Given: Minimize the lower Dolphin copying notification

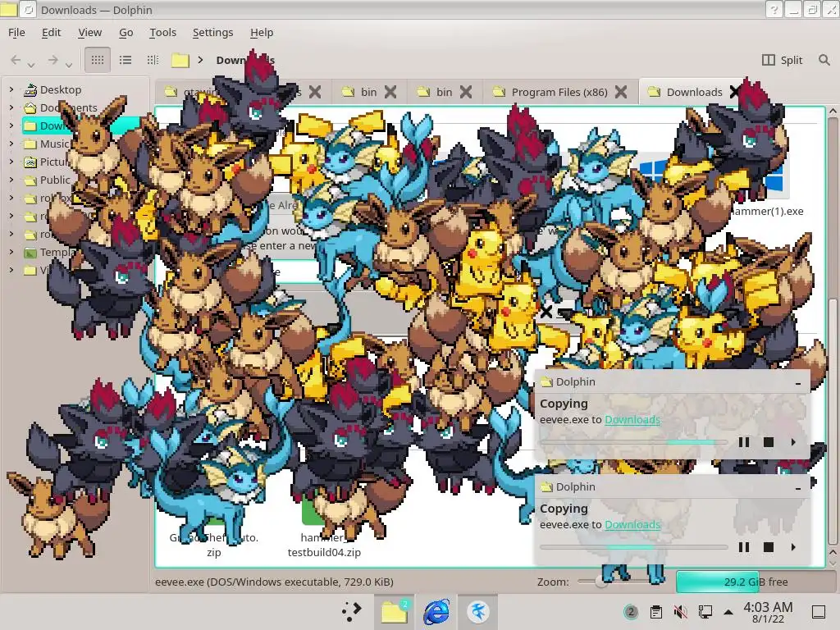Looking at the screenshot, I should pos(798,488).
